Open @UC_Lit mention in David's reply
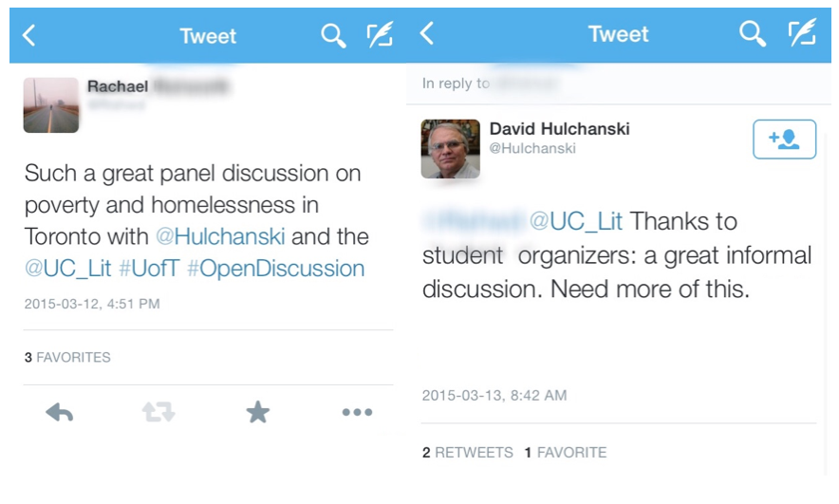839x504 pixels. (576, 222)
